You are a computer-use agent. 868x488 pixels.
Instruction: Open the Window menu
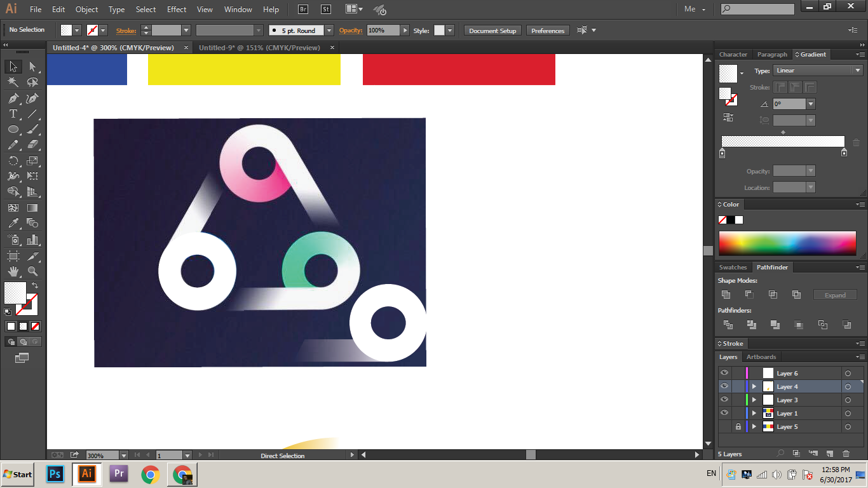[x=238, y=10]
